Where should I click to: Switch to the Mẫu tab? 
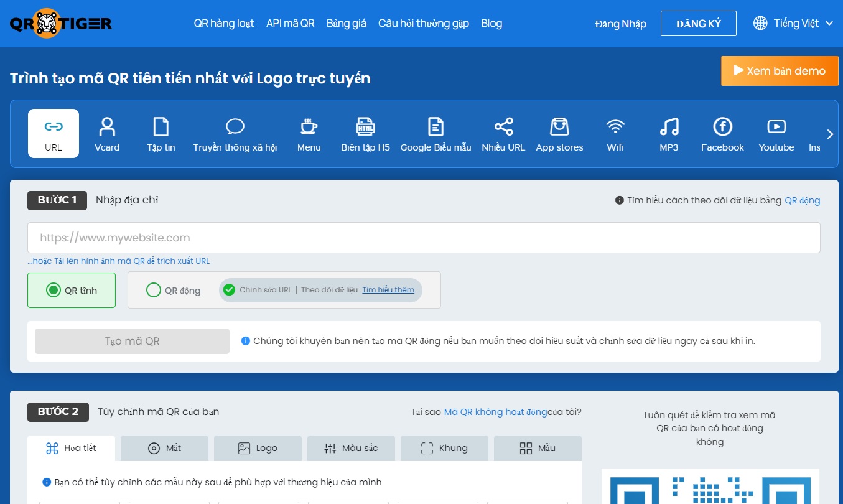coord(538,448)
